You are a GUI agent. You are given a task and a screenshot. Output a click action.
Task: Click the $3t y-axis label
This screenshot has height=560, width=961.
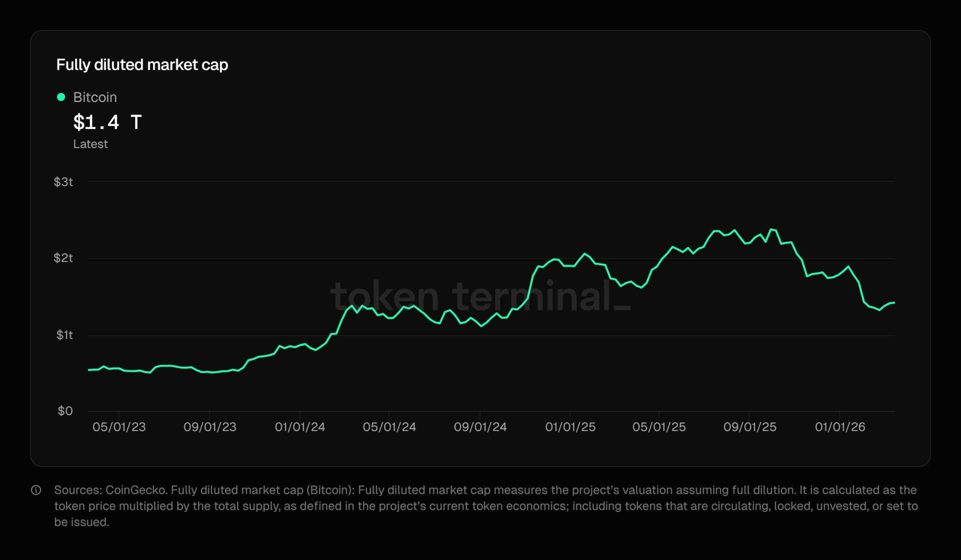[63, 182]
